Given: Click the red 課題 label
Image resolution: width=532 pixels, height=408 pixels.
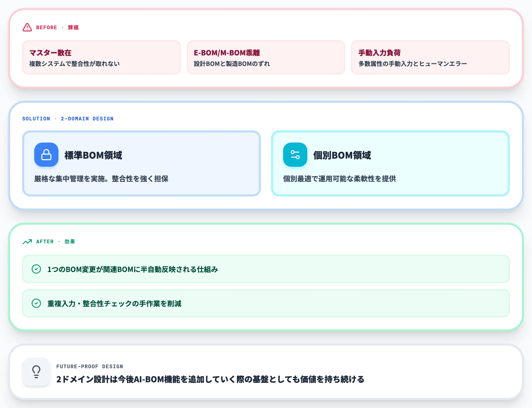Looking at the screenshot, I should pyautogui.click(x=73, y=27).
